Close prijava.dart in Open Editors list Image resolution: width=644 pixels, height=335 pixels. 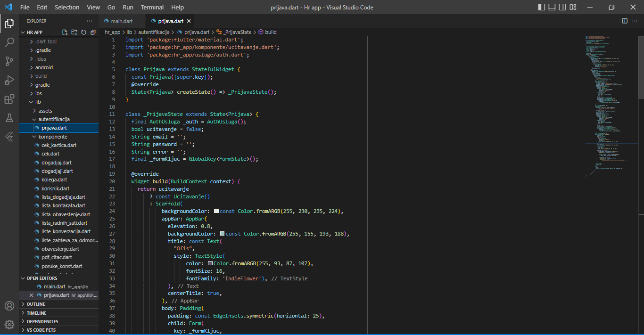32,295
